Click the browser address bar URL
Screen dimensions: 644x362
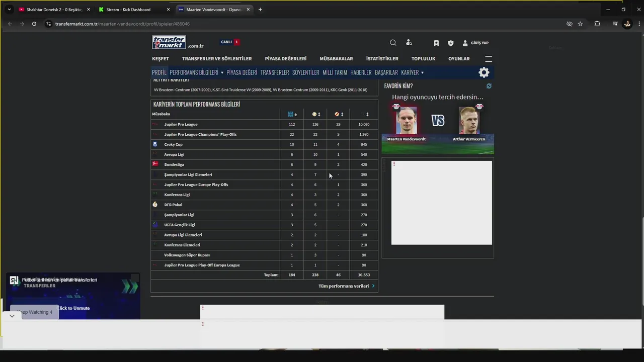[x=122, y=24]
